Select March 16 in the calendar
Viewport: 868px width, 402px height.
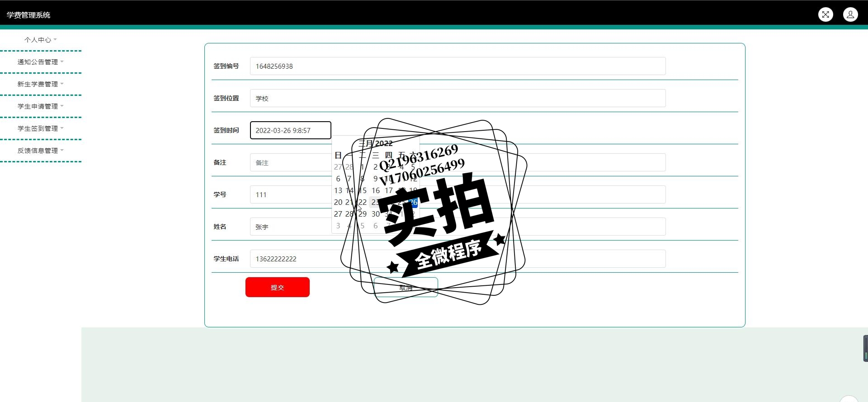(376, 190)
